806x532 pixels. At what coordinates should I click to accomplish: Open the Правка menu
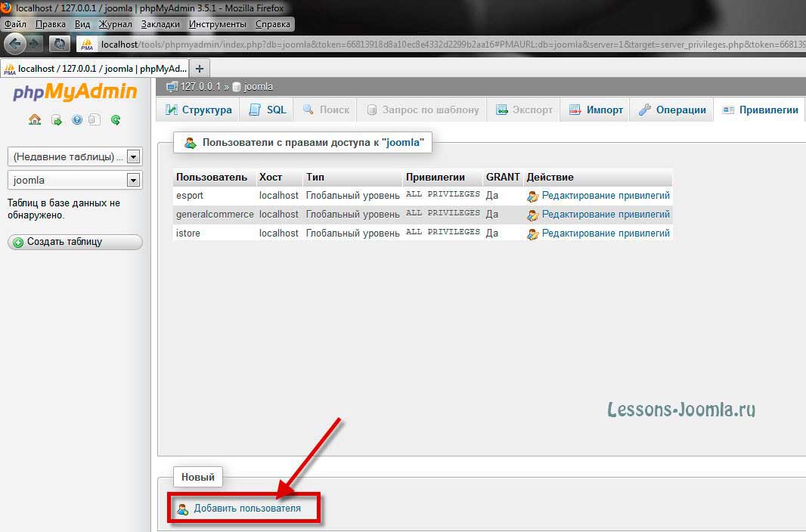[x=51, y=24]
